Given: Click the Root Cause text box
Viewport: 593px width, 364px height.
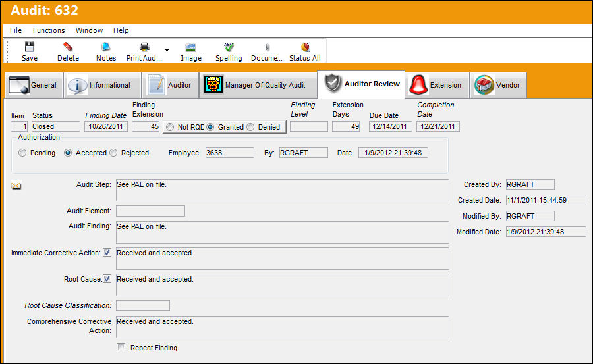Looking at the screenshot, I should coord(283,285).
